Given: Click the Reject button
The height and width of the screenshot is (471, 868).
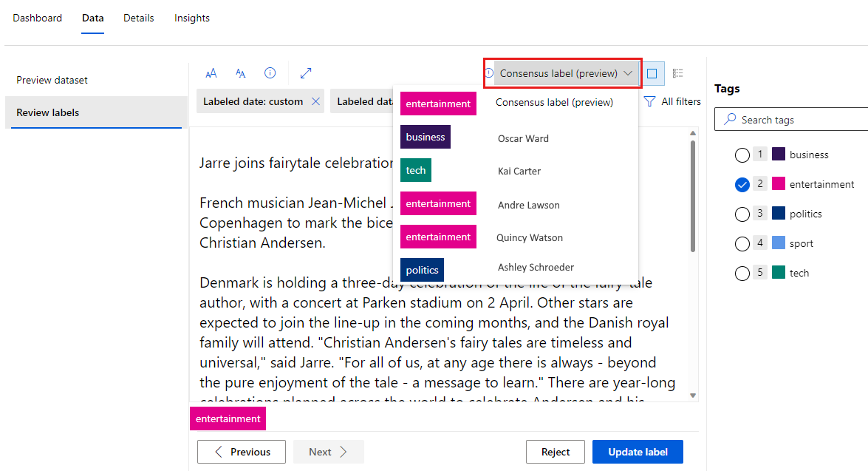Looking at the screenshot, I should (x=555, y=452).
